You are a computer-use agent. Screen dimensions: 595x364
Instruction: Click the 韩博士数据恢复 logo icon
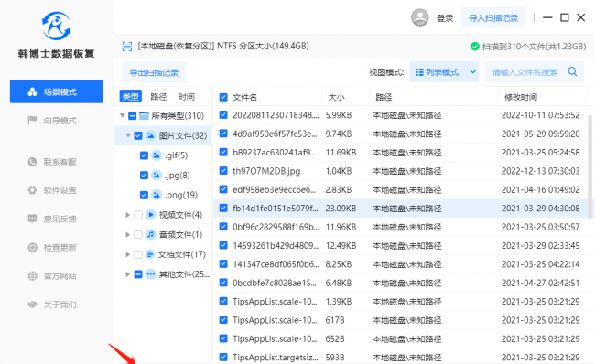pos(56,26)
